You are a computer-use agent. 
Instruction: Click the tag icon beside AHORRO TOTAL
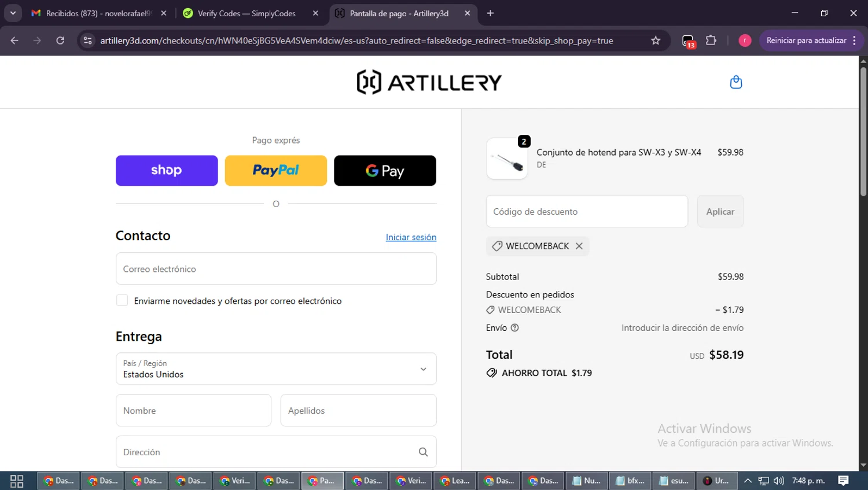(492, 373)
